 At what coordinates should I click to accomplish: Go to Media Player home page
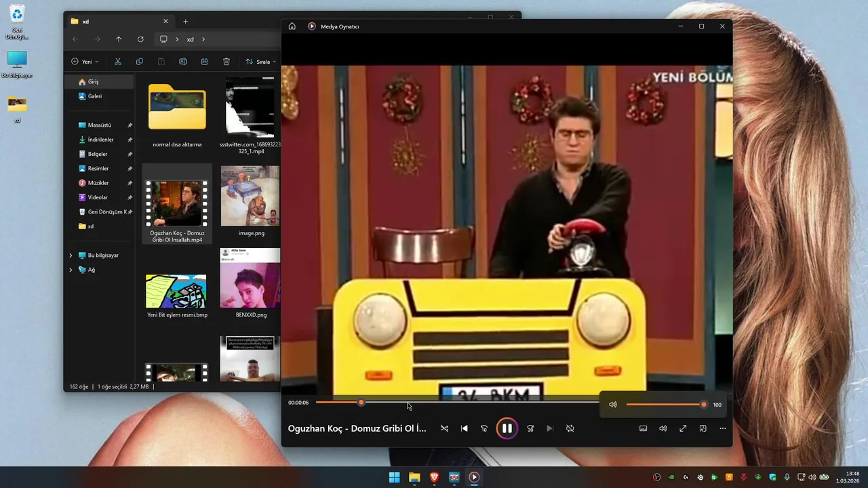coord(292,26)
